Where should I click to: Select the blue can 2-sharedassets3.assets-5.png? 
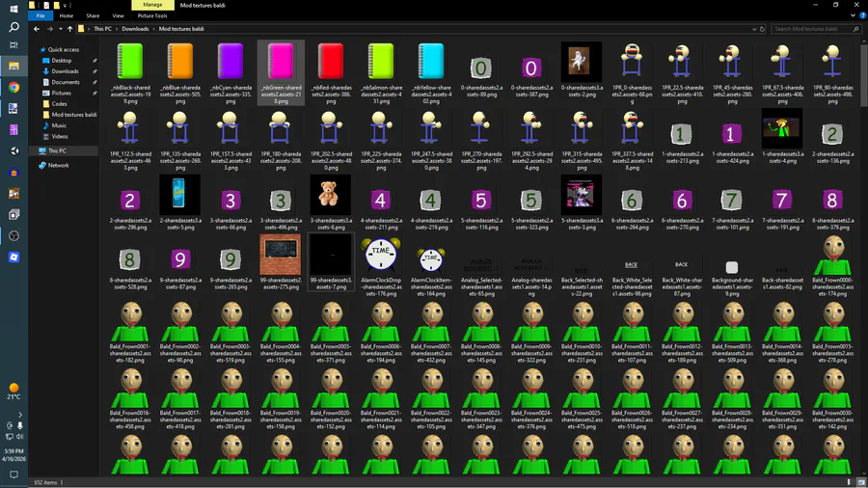pos(180,203)
